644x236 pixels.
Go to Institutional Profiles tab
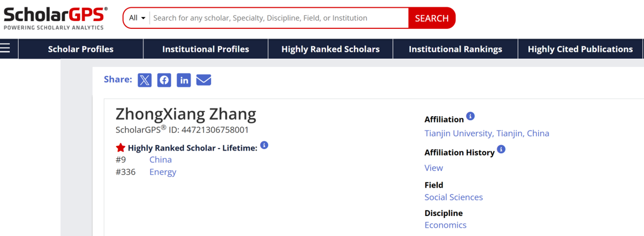click(205, 49)
